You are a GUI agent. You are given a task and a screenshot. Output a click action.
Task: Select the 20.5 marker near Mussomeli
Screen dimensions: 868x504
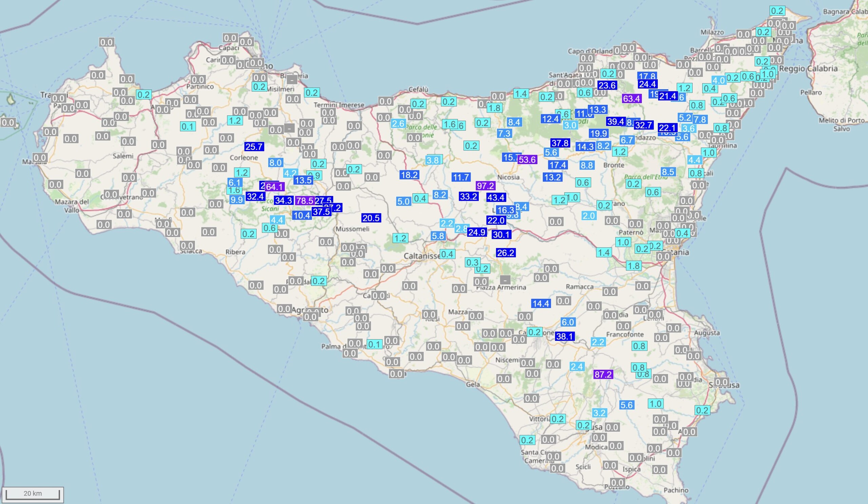pos(371,218)
